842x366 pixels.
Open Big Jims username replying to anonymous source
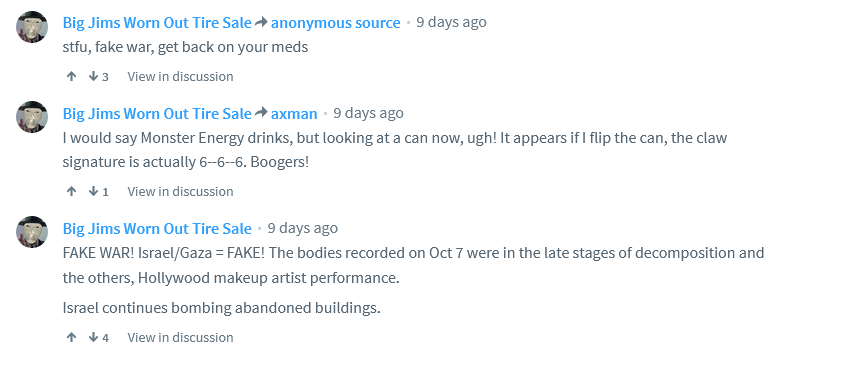pyautogui.click(x=157, y=23)
